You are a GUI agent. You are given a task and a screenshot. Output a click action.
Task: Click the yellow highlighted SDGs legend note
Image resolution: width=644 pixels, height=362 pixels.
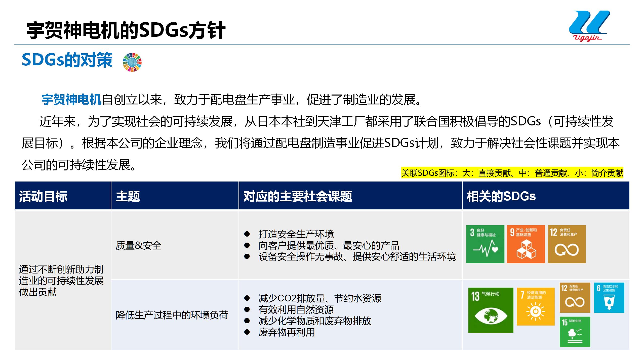tap(512, 173)
